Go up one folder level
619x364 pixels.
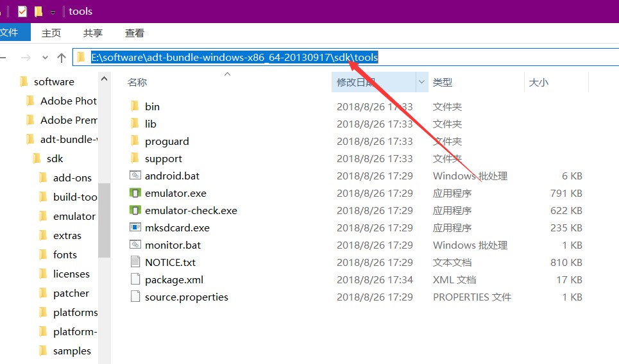(62, 58)
